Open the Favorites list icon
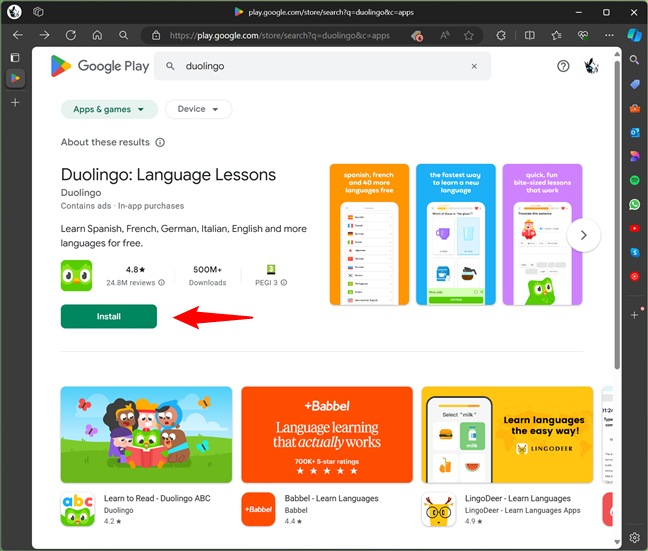The height and width of the screenshot is (551, 648). point(556,36)
